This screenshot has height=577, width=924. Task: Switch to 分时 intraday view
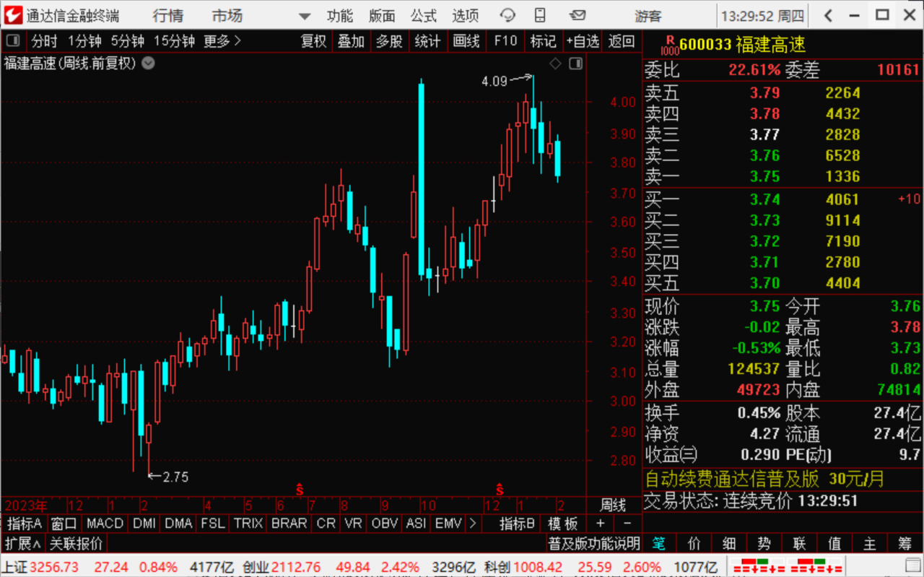(44, 42)
